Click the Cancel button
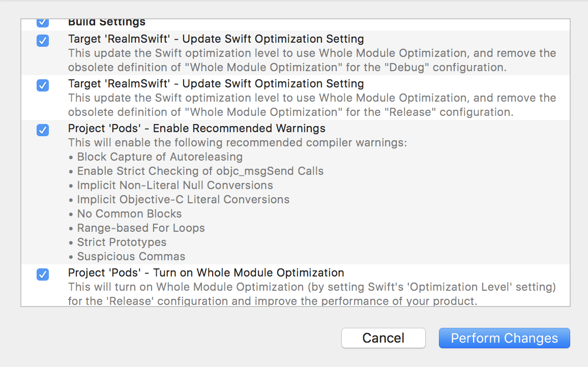Image resolution: width=588 pixels, height=367 pixels. click(x=383, y=338)
